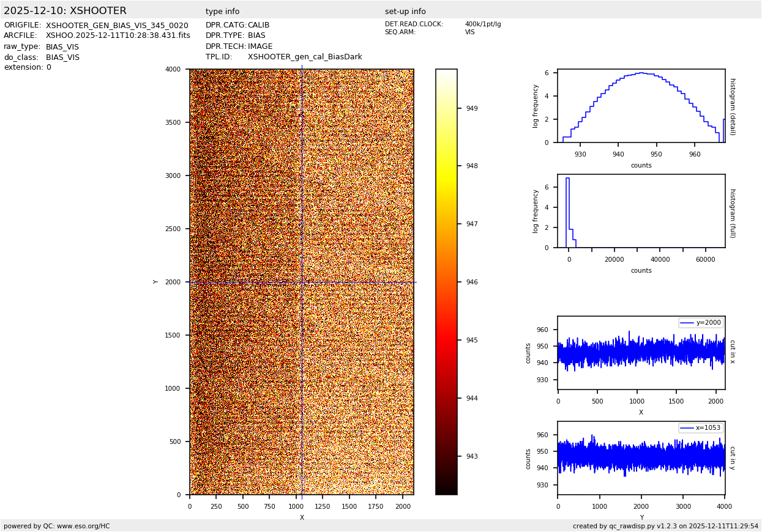Click the histogram (full) plot
The image size is (762, 532).
(x=641, y=211)
